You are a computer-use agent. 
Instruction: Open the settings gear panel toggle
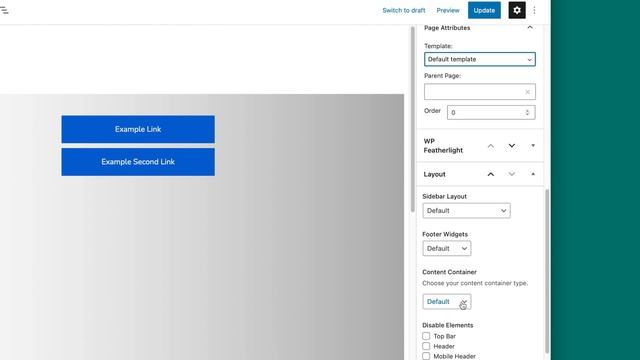point(517,11)
